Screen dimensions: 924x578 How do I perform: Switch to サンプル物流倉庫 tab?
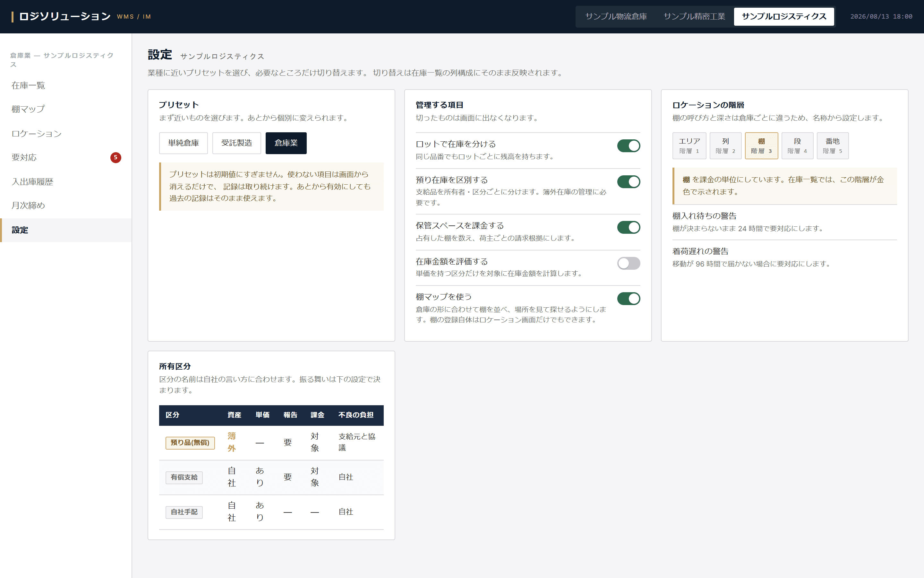(x=616, y=16)
